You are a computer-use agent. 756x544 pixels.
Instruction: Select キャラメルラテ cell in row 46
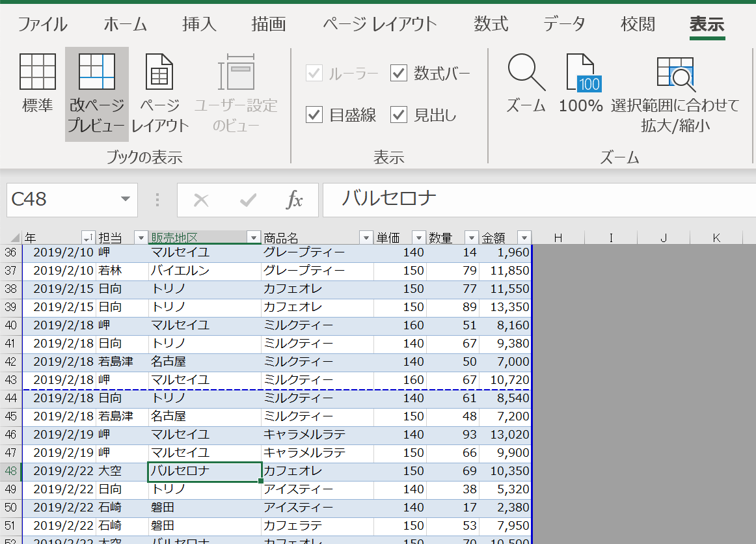coord(317,435)
